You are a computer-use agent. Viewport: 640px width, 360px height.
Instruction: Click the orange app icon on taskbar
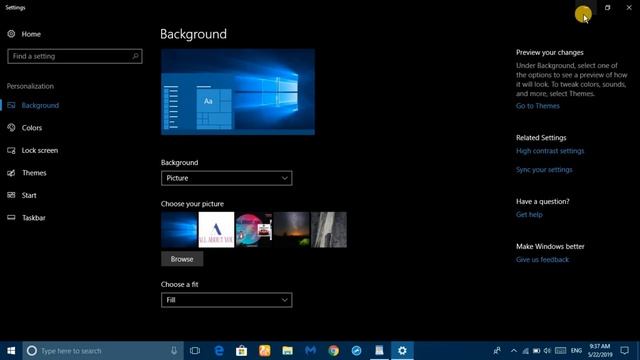coord(264,351)
